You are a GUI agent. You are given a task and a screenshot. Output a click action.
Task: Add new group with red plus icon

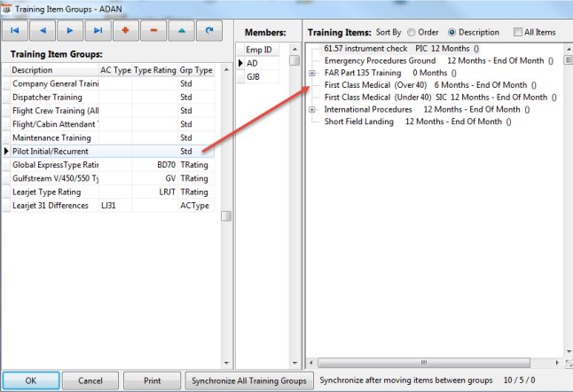pos(126,31)
